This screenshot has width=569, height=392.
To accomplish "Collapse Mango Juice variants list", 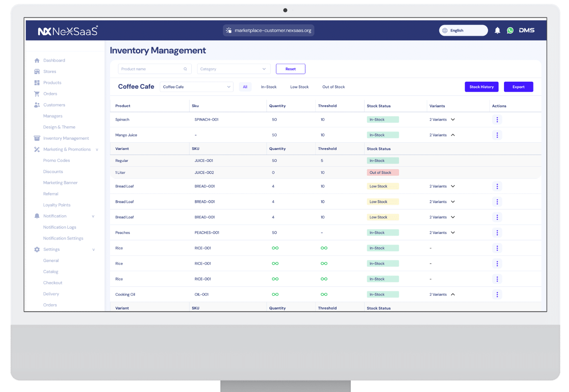I will [x=453, y=135].
